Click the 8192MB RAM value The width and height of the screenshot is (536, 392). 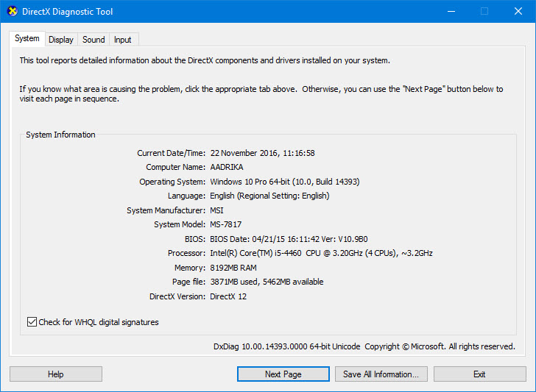[233, 268]
